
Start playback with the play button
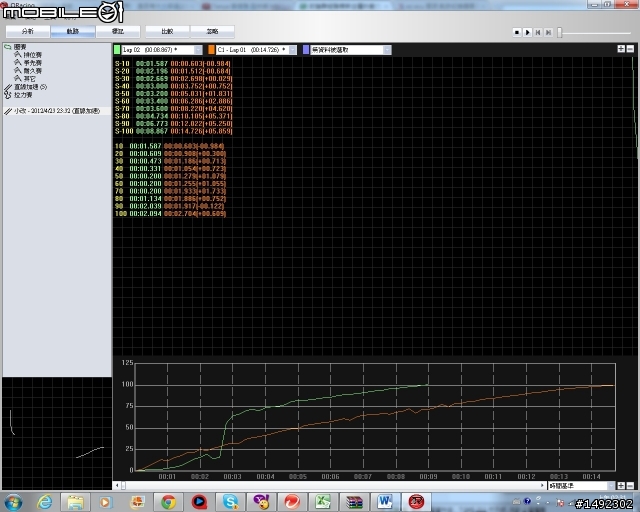(x=527, y=32)
